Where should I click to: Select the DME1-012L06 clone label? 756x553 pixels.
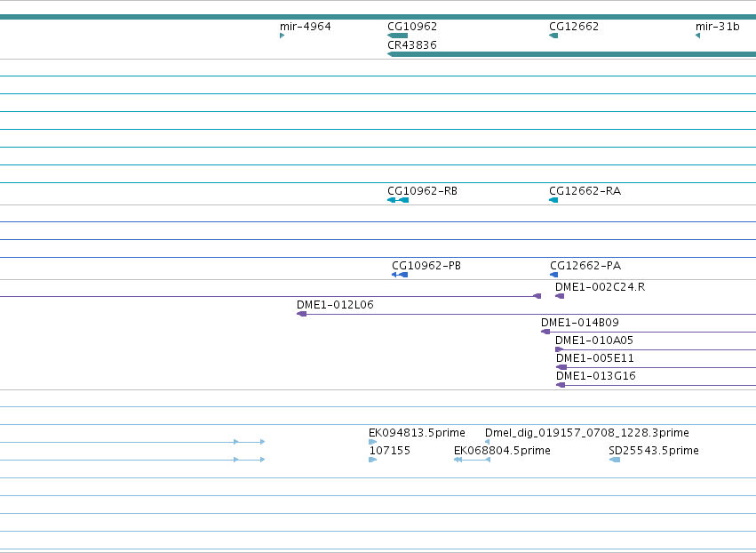coord(335,304)
